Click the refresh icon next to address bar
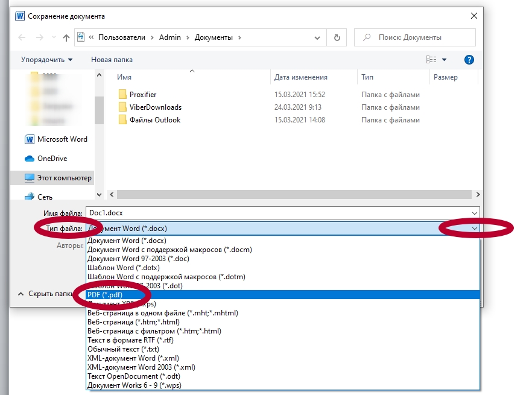The width and height of the screenshot is (532, 395). 337,37
